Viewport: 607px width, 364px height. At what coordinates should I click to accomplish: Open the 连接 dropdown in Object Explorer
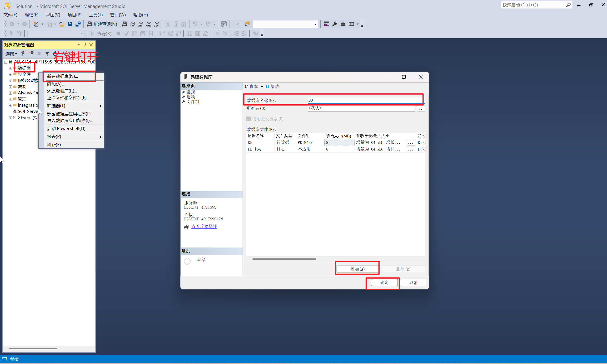[x=11, y=54]
